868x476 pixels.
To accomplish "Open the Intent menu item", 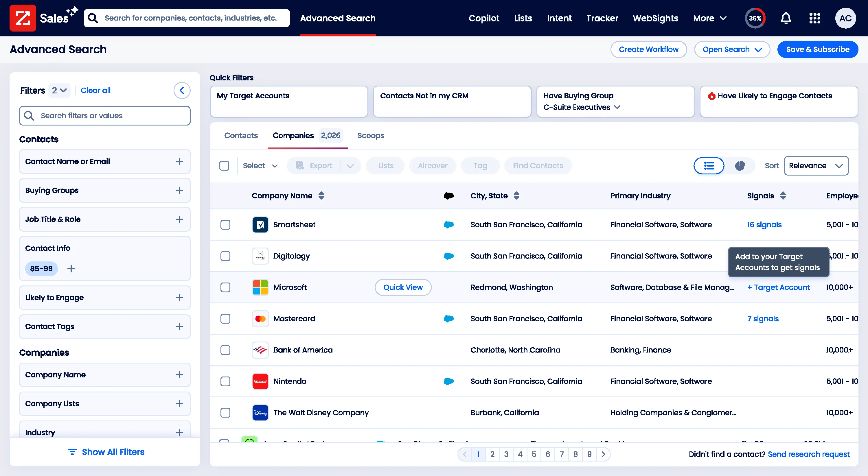I will click(559, 18).
